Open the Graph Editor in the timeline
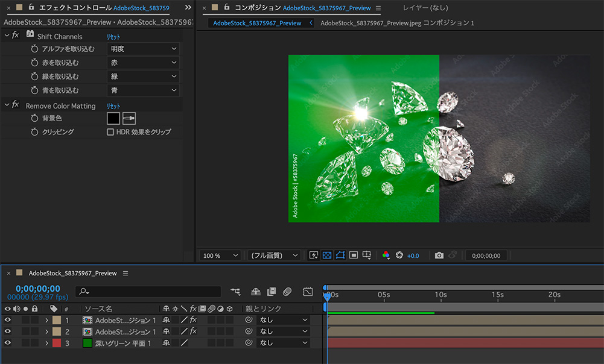 click(x=308, y=292)
